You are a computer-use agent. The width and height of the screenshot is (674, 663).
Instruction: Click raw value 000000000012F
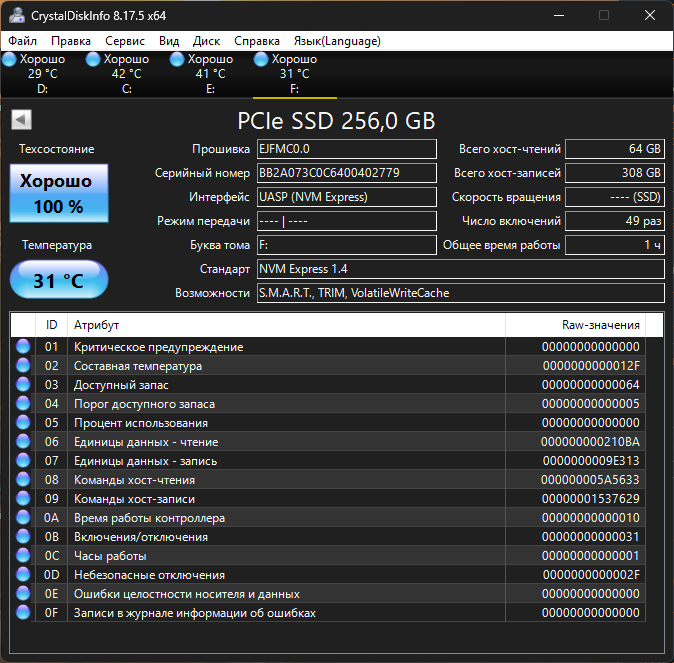coord(591,366)
